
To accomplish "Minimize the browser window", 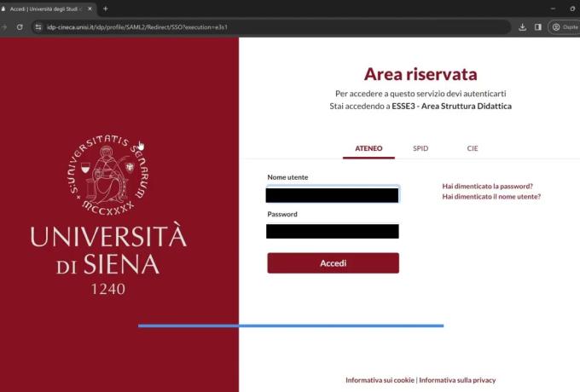I will point(553,9).
